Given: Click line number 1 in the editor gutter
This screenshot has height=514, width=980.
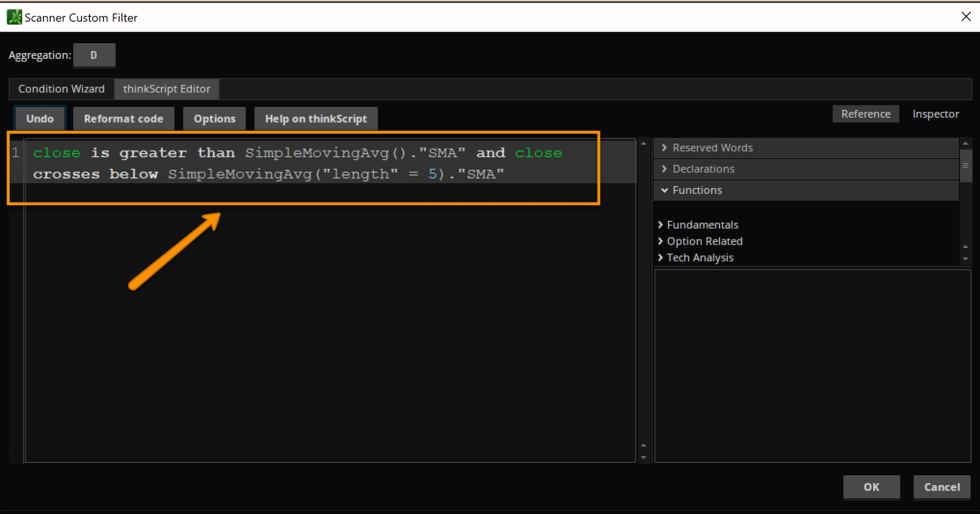Looking at the screenshot, I should [x=16, y=153].
